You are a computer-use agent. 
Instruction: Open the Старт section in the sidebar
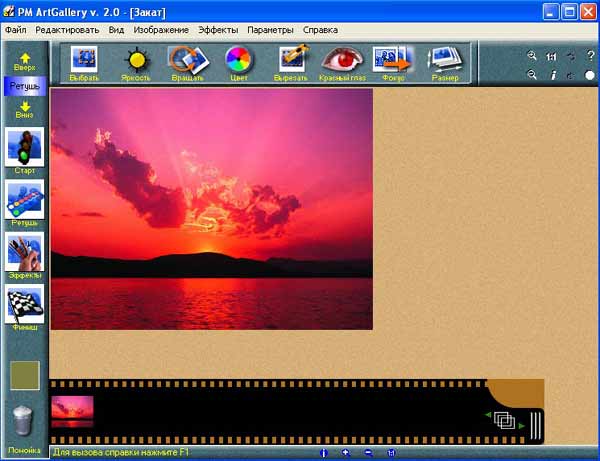(x=25, y=150)
